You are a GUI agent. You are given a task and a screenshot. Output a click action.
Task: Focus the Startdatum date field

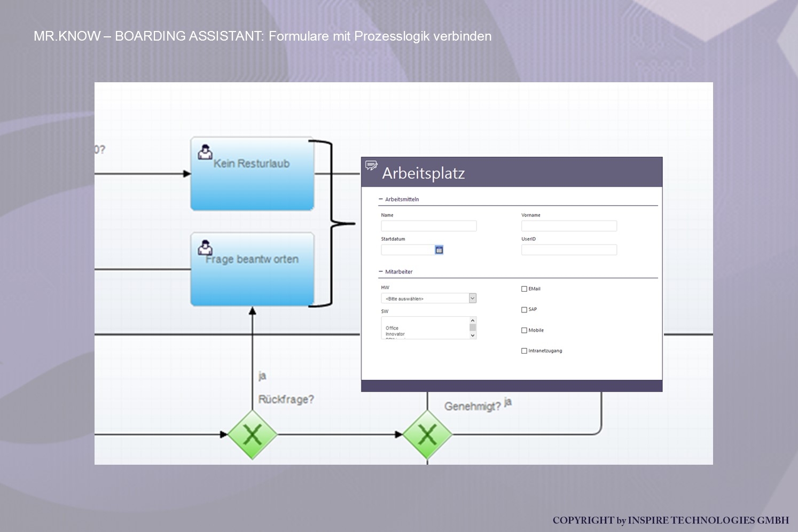point(408,250)
